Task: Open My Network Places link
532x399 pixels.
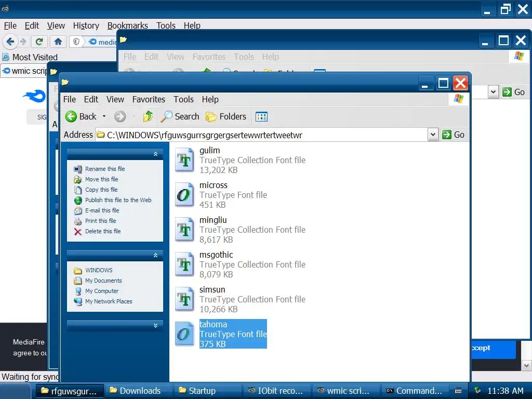Action: coord(109,301)
